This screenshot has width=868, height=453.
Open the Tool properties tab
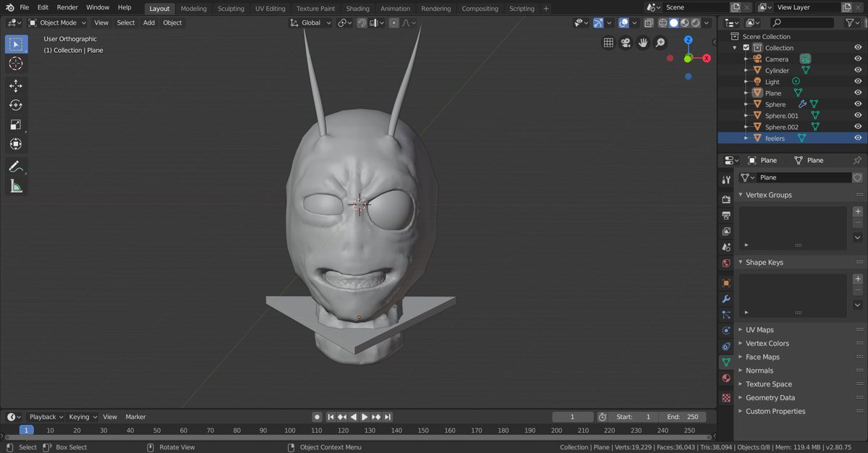(x=726, y=179)
